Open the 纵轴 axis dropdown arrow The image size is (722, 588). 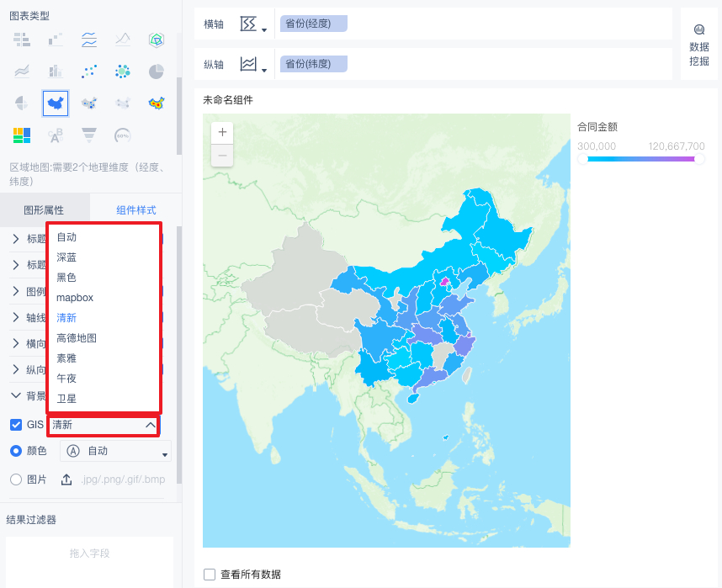[264, 71]
